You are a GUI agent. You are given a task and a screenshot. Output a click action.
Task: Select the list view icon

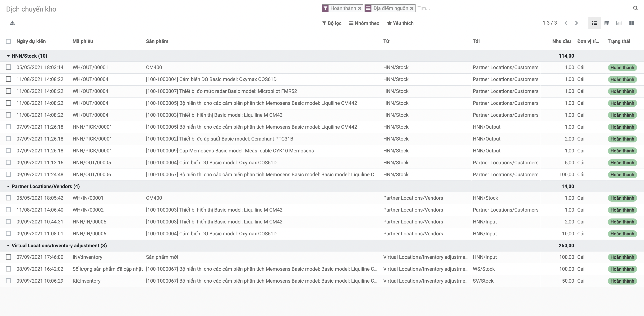pyautogui.click(x=595, y=23)
